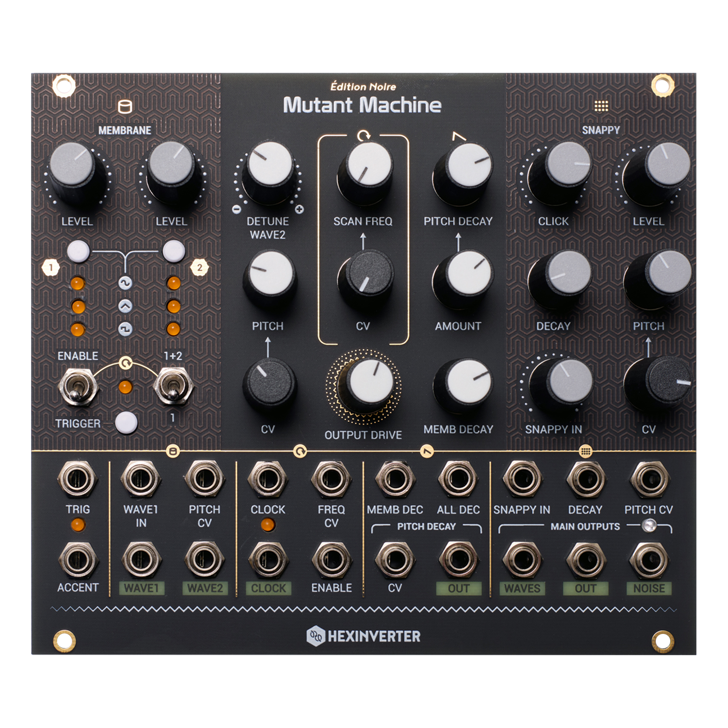
Task: Click the oscillator 2 hexagon badge
Action: point(199,267)
